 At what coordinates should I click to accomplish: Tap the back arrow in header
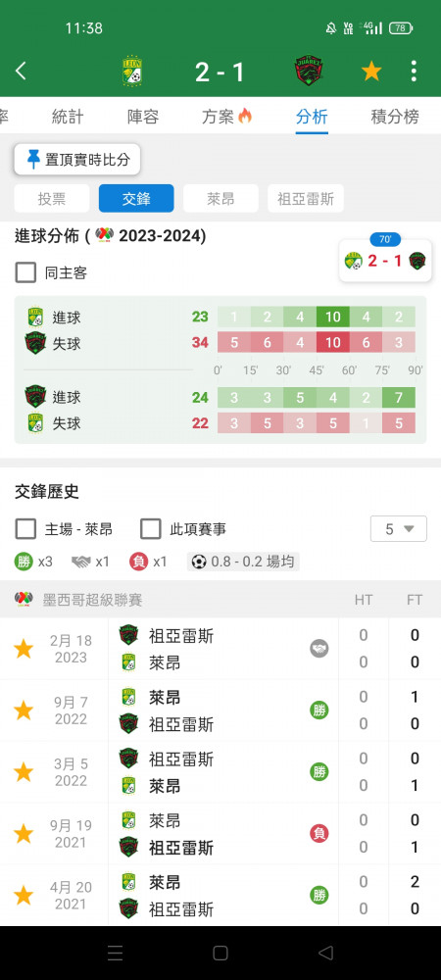click(21, 72)
